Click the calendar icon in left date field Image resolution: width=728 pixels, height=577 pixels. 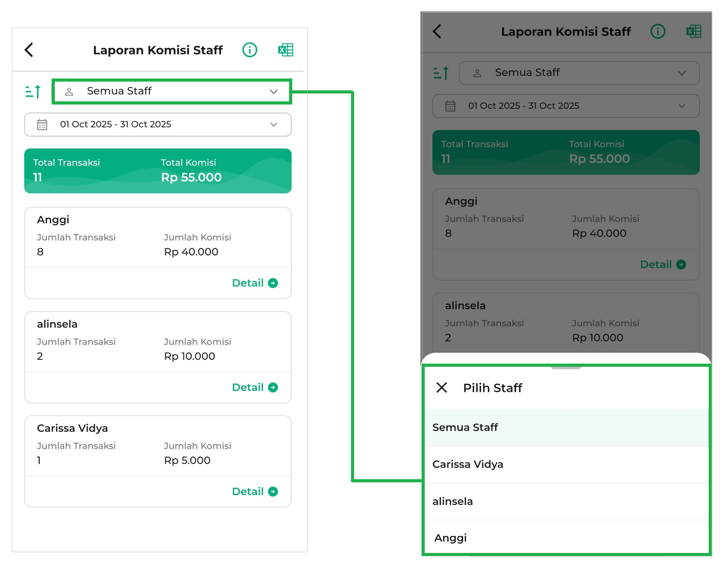point(42,125)
